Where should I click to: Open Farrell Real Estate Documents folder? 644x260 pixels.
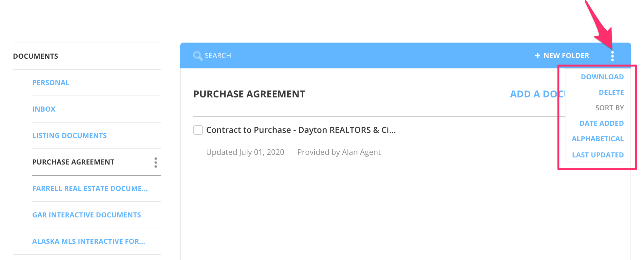tap(90, 188)
